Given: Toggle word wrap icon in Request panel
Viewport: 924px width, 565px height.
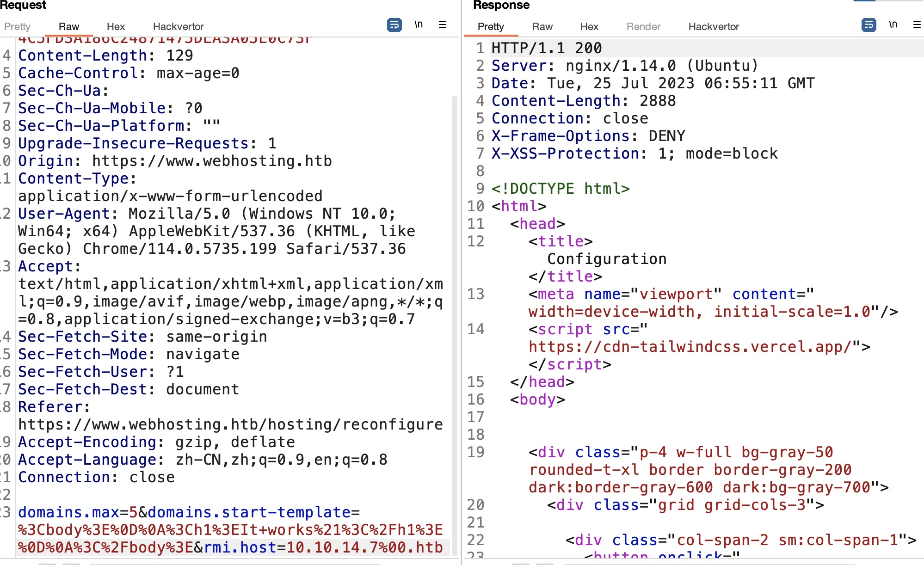Looking at the screenshot, I should tap(394, 25).
